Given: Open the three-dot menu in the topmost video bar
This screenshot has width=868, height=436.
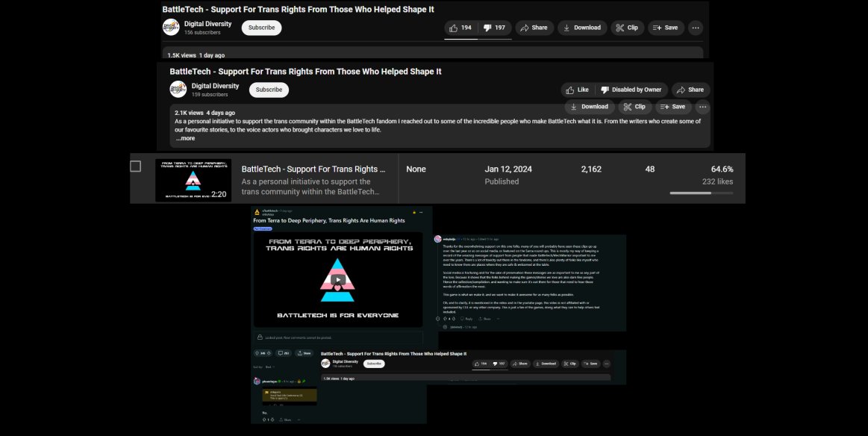Looking at the screenshot, I should tap(696, 28).
